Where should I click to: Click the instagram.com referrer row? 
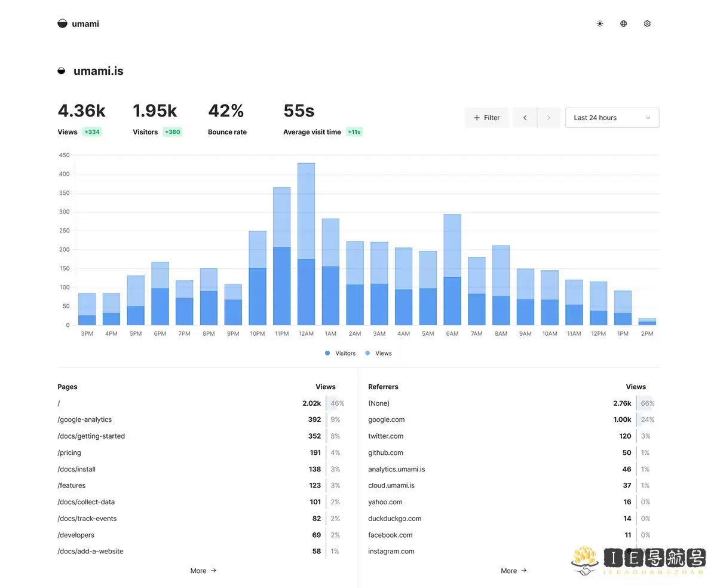(x=514, y=551)
